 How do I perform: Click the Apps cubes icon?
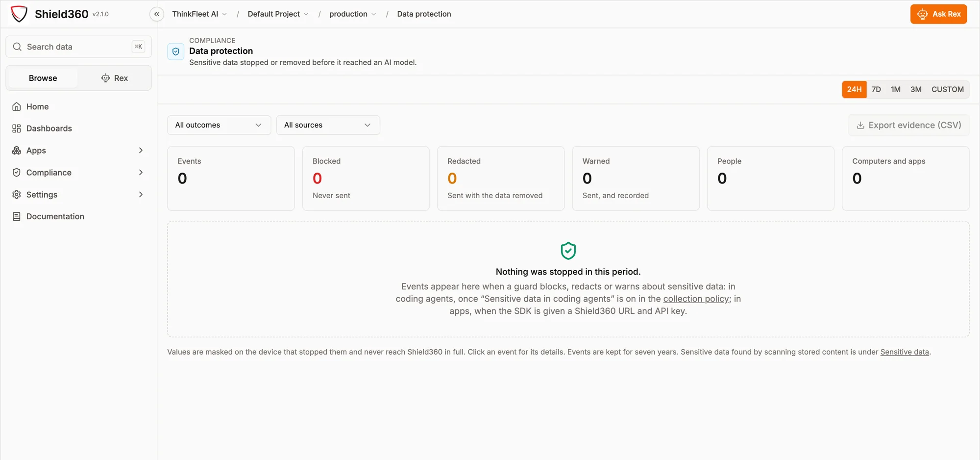17,151
